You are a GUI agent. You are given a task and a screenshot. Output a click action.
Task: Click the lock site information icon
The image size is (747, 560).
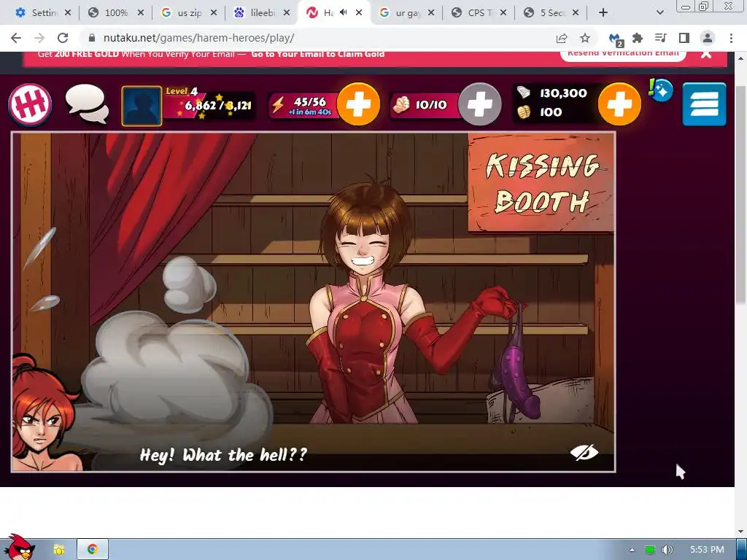point(92,38)
